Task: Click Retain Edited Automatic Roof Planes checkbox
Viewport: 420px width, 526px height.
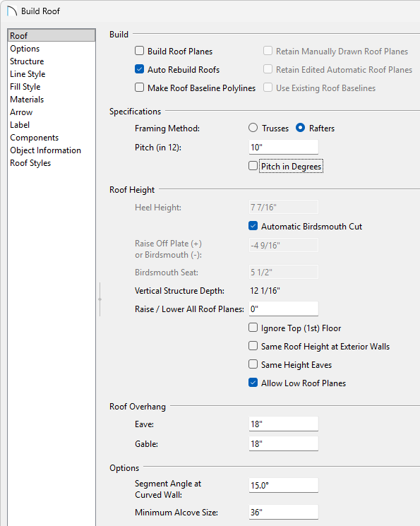Action: pos(268,69)
